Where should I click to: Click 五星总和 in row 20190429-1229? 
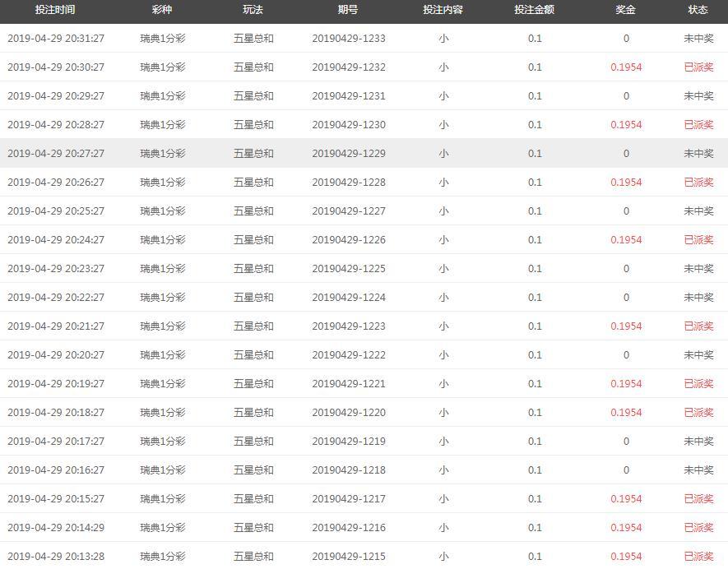click(253, 154)
